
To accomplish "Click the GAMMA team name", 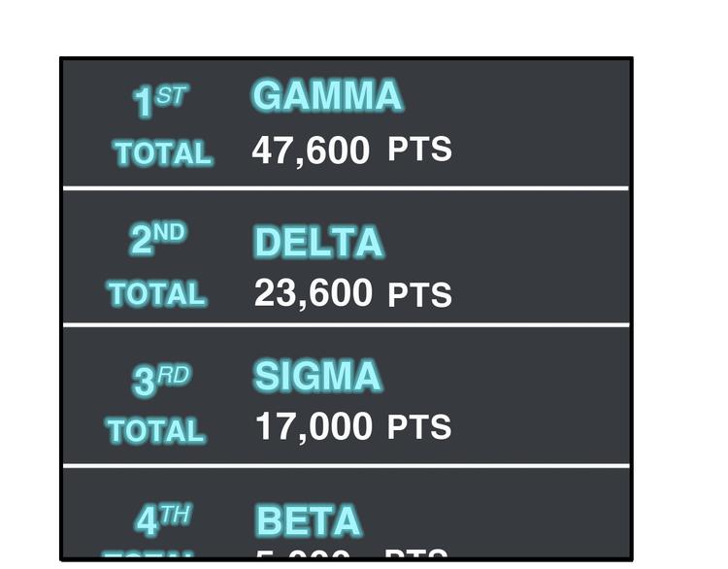I will [326, 96].
